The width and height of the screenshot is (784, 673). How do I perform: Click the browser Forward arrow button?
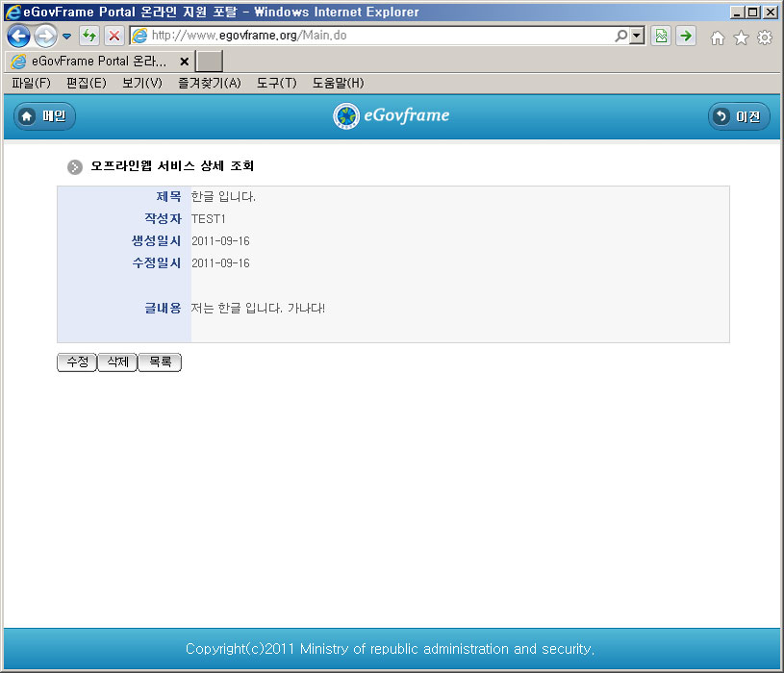coord(44,37)
